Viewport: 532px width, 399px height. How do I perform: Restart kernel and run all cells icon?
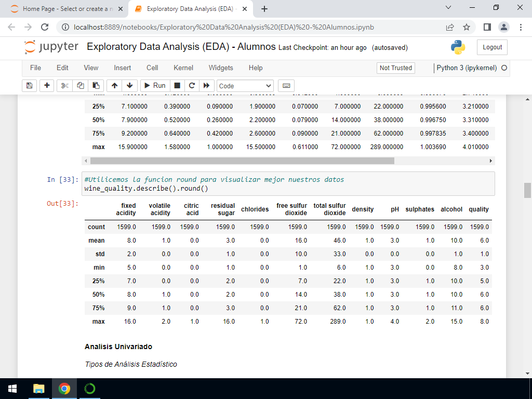[x=207, y=86]
